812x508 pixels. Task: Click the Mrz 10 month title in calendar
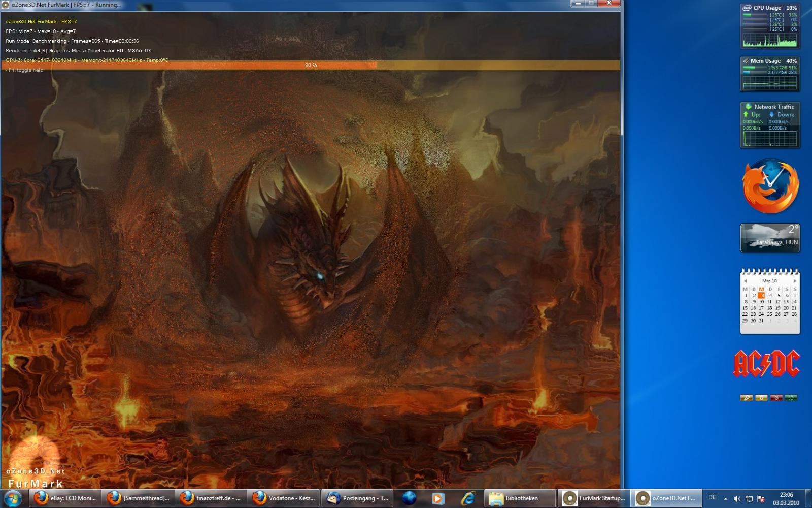point(769,281)
